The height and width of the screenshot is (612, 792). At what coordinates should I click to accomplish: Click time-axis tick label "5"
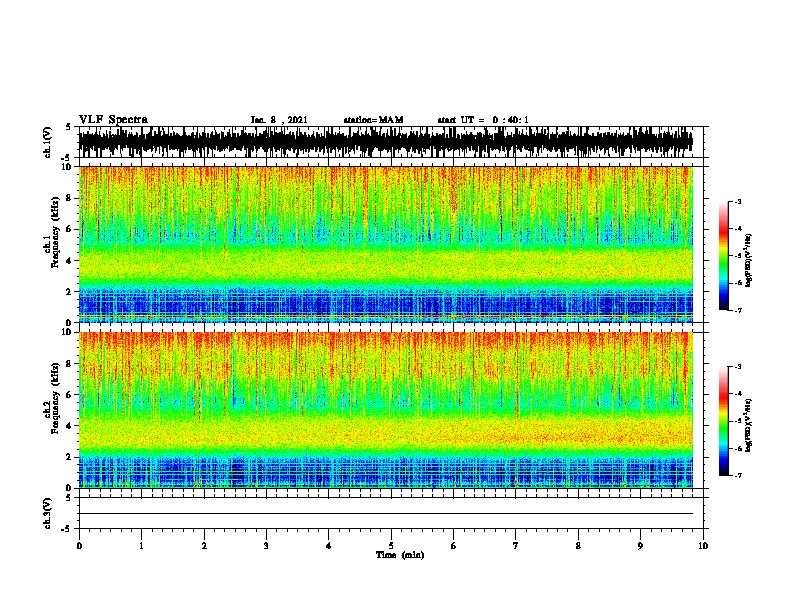pyautogui.click(x=391, y=546)
